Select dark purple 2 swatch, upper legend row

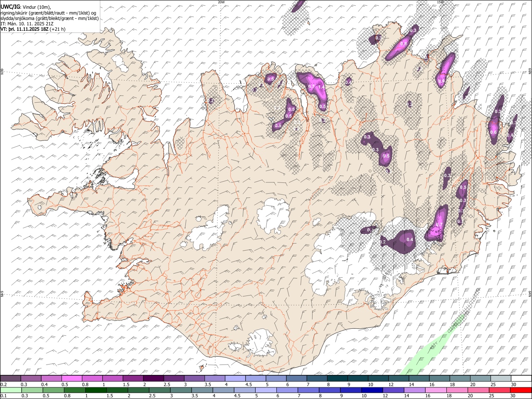(x=153, y=379)
